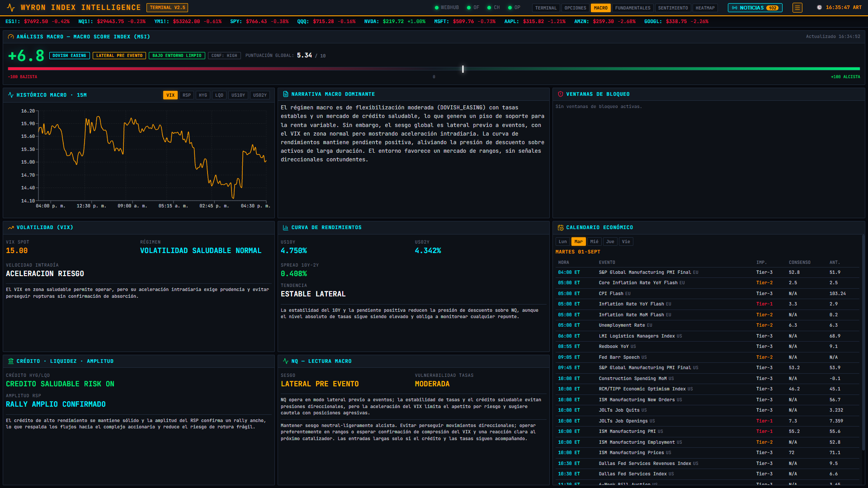Screen dimensions: 868x488
Task: Click the TERMINAL V2.5 badge
Action: [167, 8]
